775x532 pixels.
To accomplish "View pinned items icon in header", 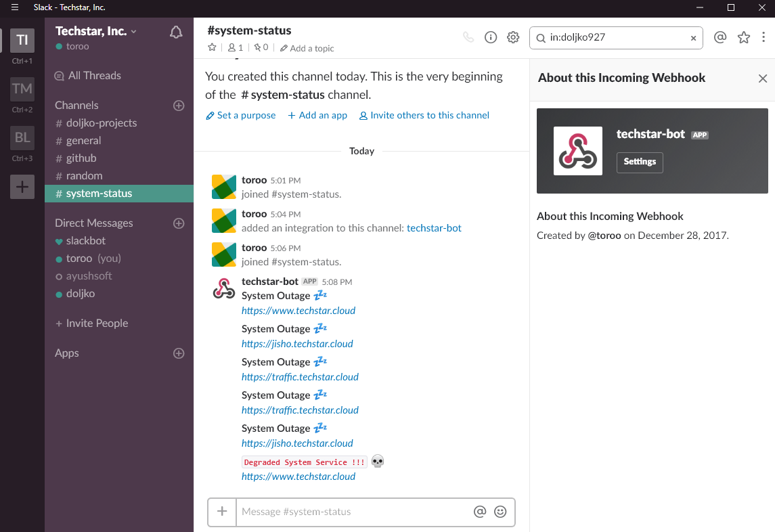I will pyautogui.click(x=261, y=47).
